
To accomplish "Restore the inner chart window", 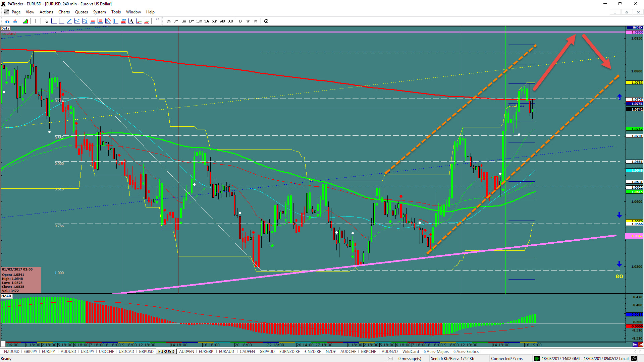I will 627,12.
